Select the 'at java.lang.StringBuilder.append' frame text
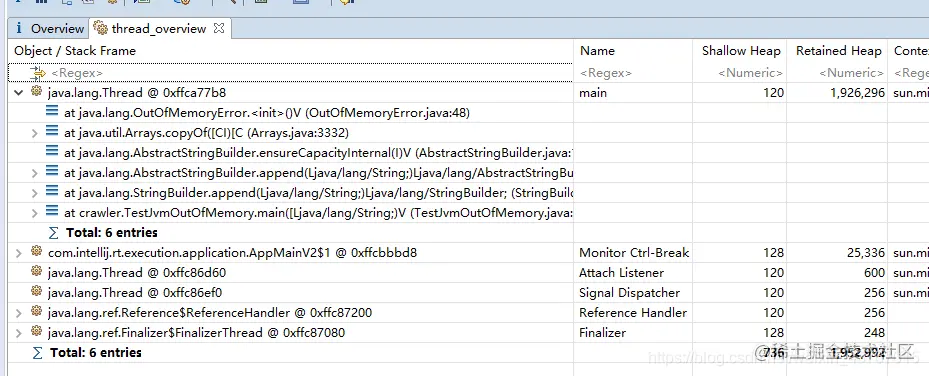929x376 pixels. pyautogui.click(x=318, y=193)
